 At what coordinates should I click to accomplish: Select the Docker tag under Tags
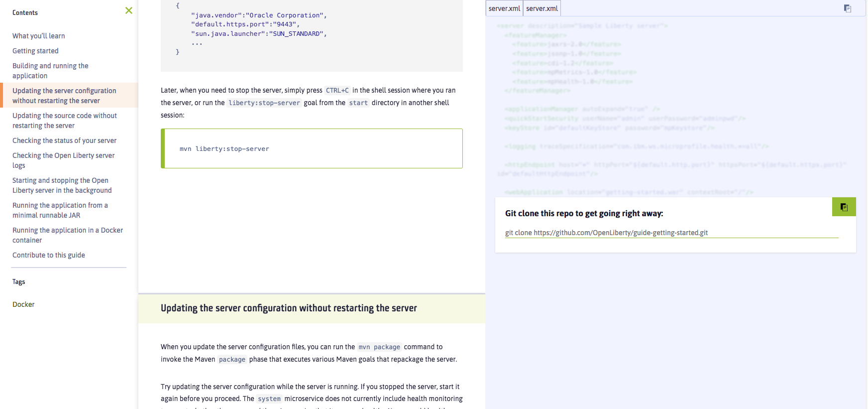tap(23, 304)
